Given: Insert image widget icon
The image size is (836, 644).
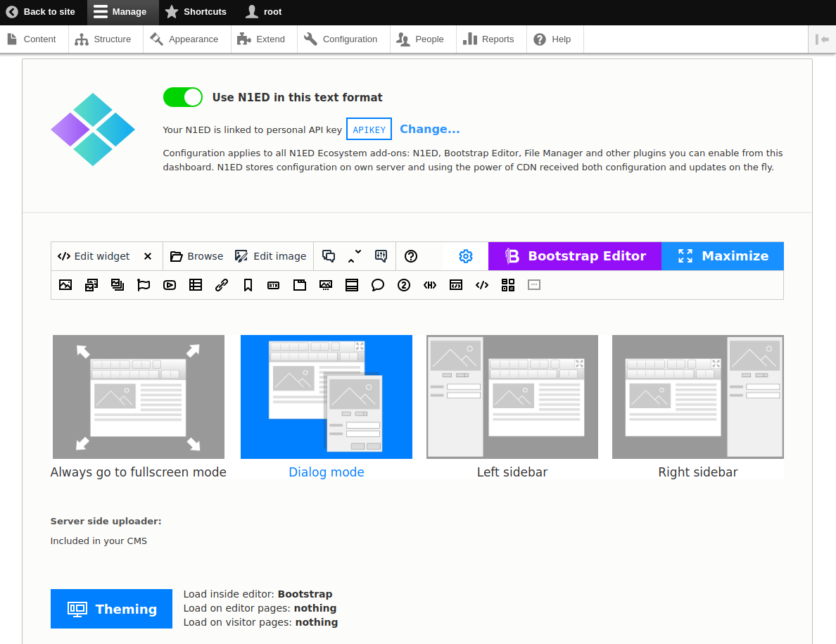Looking at the screenshot, I should 65,285.
